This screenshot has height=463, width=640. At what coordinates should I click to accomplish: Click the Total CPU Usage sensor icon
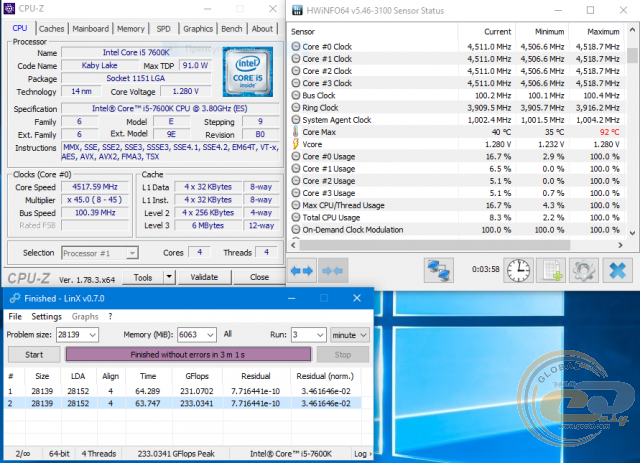[296, 217]
